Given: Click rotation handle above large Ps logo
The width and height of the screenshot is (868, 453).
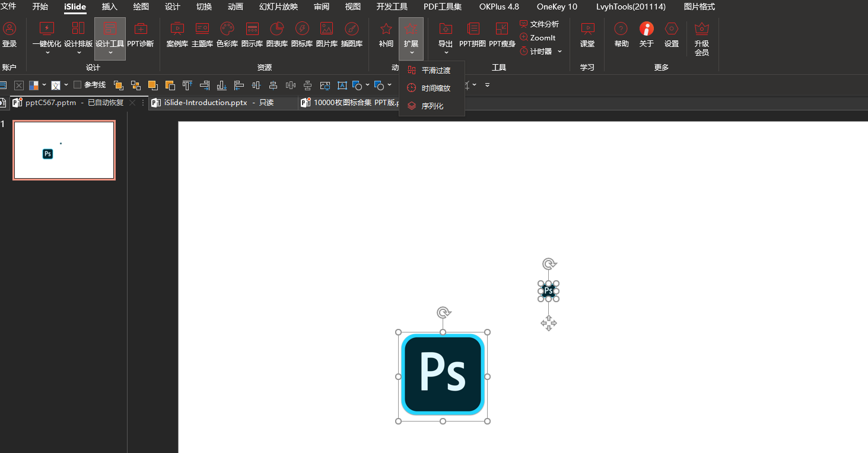Looking at the screenshot, I should [x=443, y=313].
